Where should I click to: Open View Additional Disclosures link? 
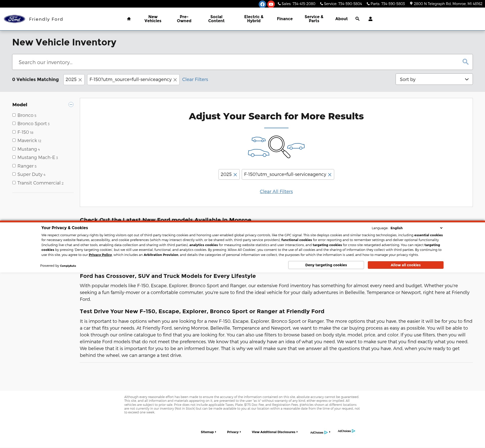coord(275,432)
